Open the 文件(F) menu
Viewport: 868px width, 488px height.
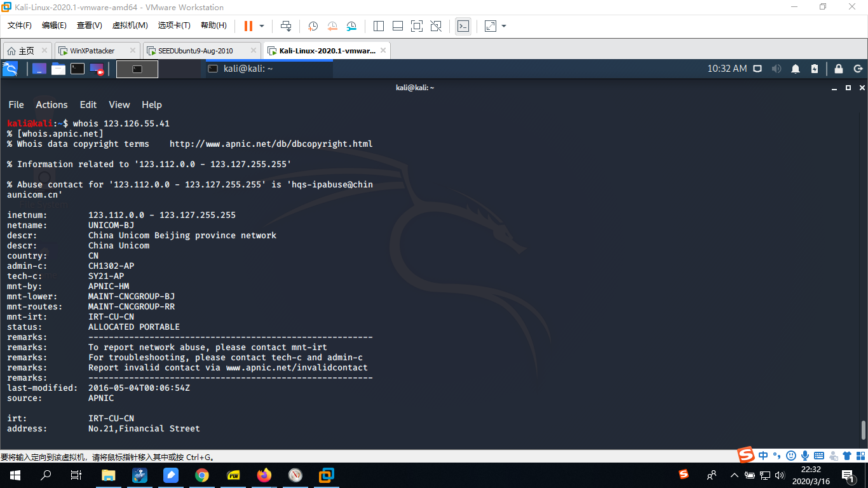20,25
